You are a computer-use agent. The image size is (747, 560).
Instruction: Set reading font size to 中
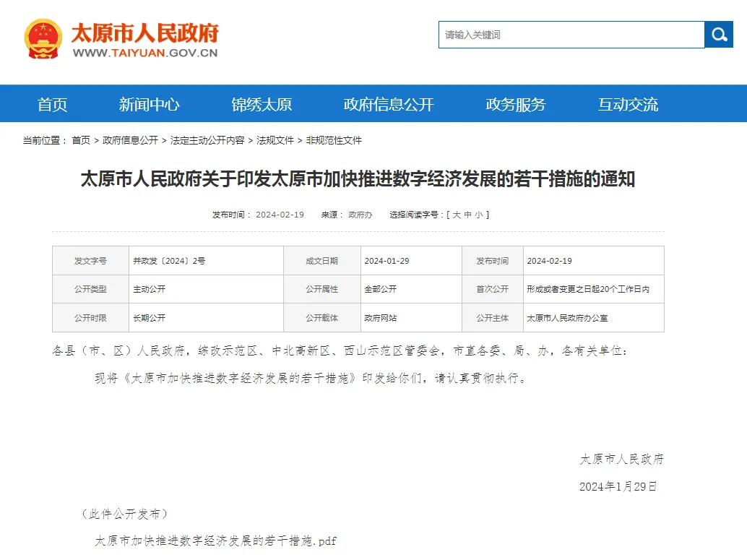467,215
